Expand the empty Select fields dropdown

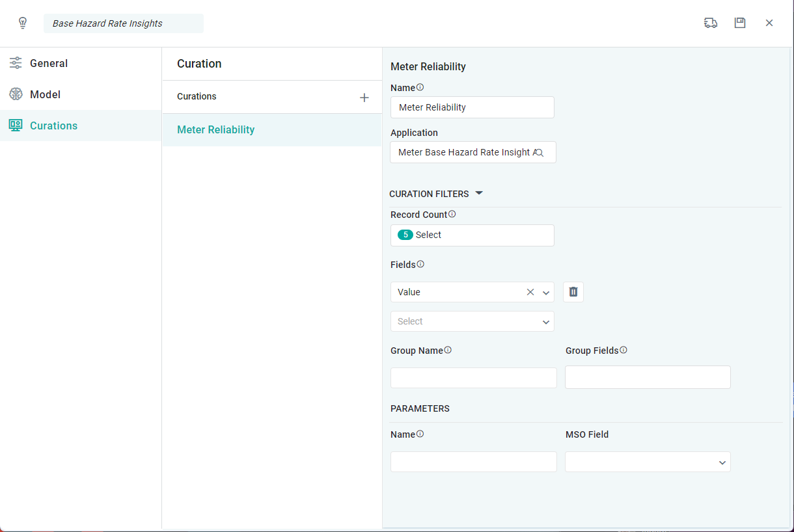click(546, 322)
